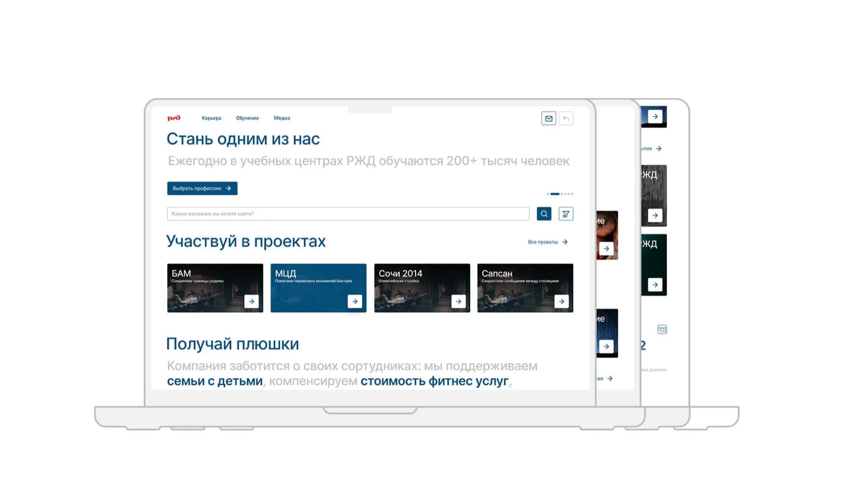Click the Выбрать профессию button

point(202,189)
